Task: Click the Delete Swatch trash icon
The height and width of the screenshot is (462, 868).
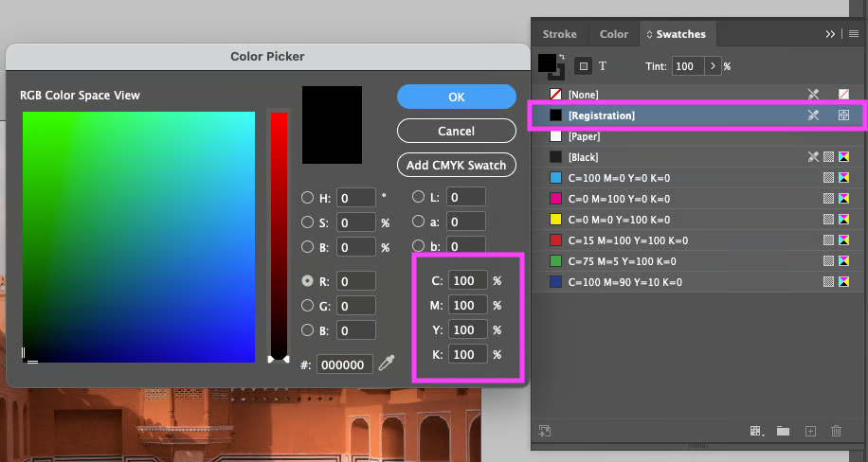Action: click(x=836, y=431)
